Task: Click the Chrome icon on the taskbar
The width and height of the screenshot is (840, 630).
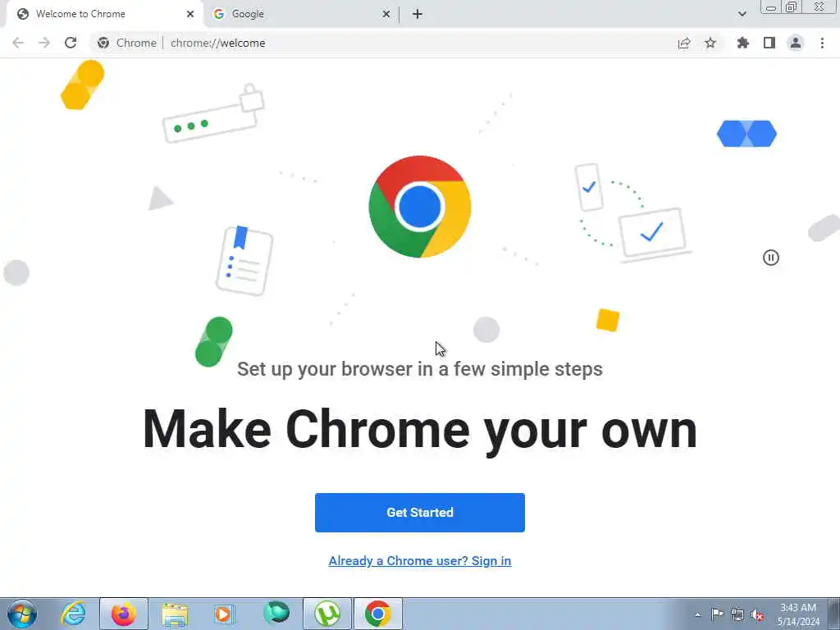Action: pos(377,614)
